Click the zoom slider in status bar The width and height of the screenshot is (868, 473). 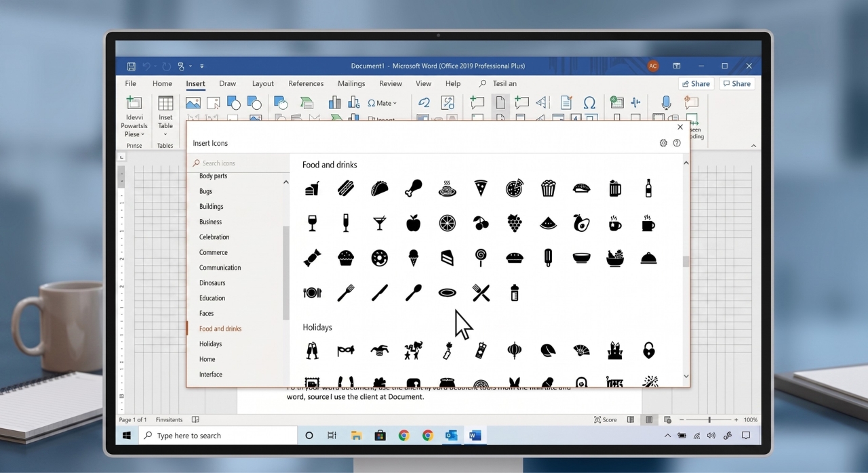tap(709, 420)
